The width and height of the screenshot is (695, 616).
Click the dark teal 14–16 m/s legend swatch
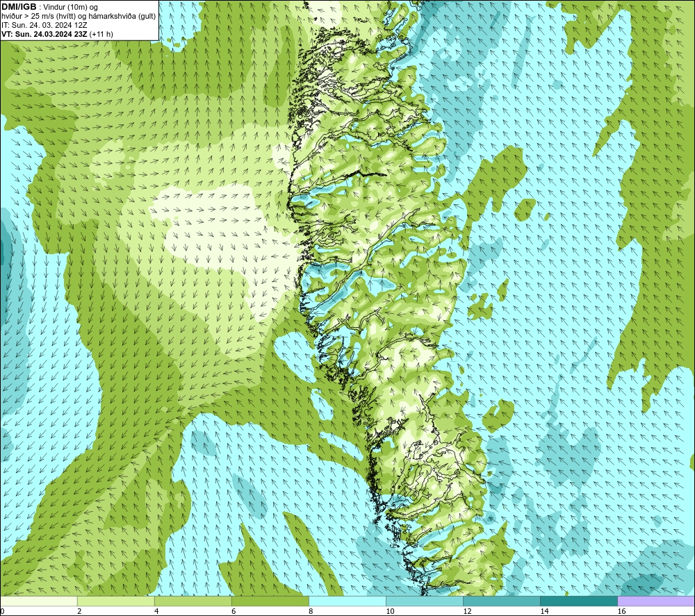coord(579,601)
